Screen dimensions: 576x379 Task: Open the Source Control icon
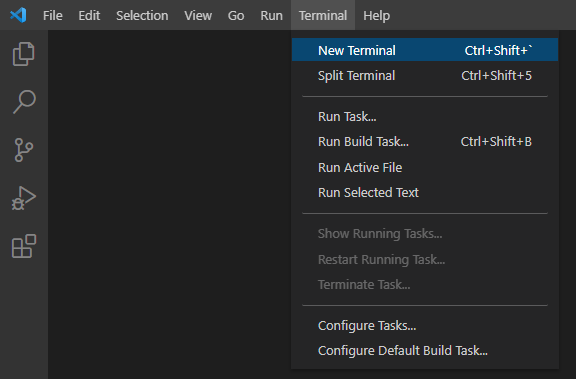point(24,150)
